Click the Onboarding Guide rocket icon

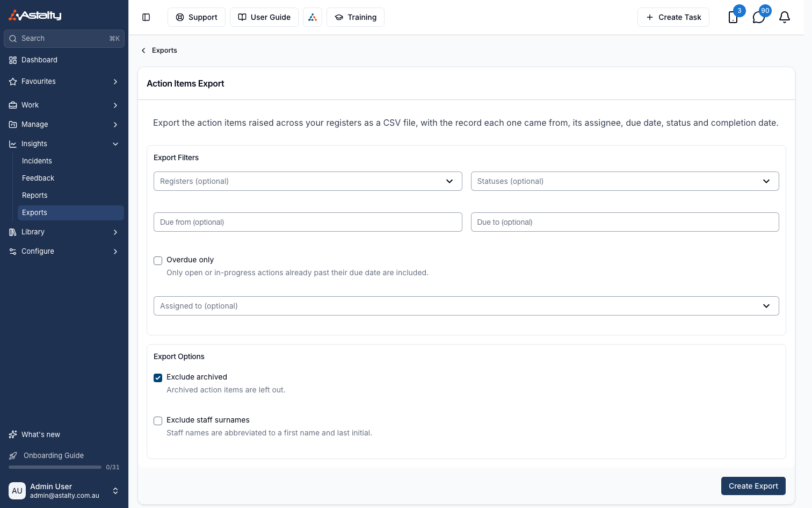click(13, 456)
